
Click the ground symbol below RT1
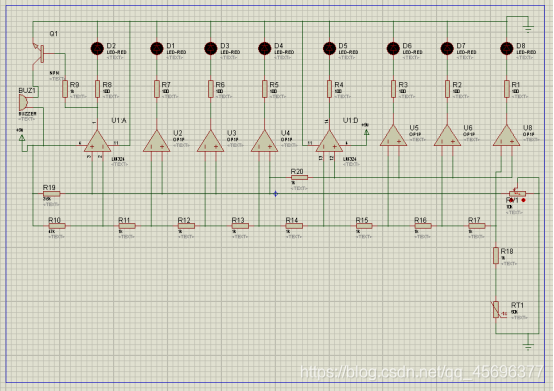[528, 347]
